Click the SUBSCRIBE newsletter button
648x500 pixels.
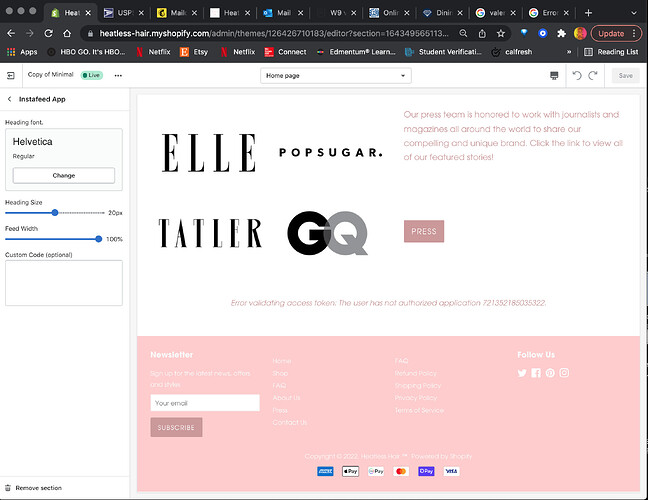click(176, 427)
